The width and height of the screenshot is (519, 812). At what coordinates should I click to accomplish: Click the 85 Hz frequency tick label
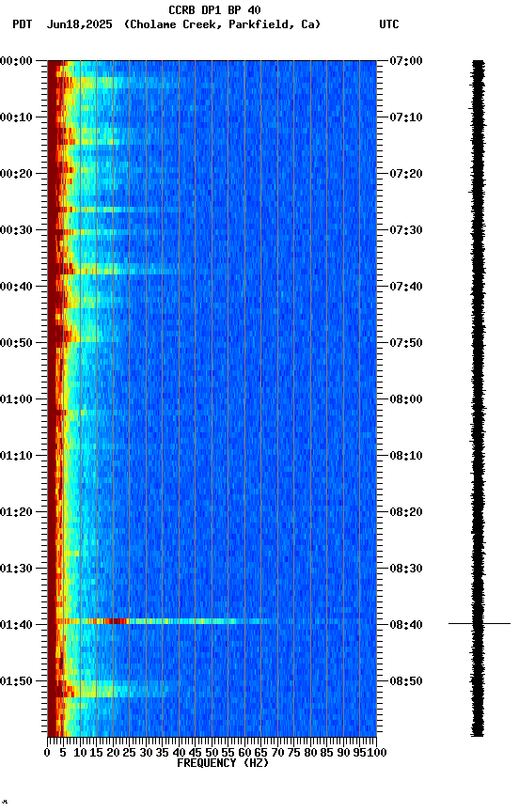327,753
